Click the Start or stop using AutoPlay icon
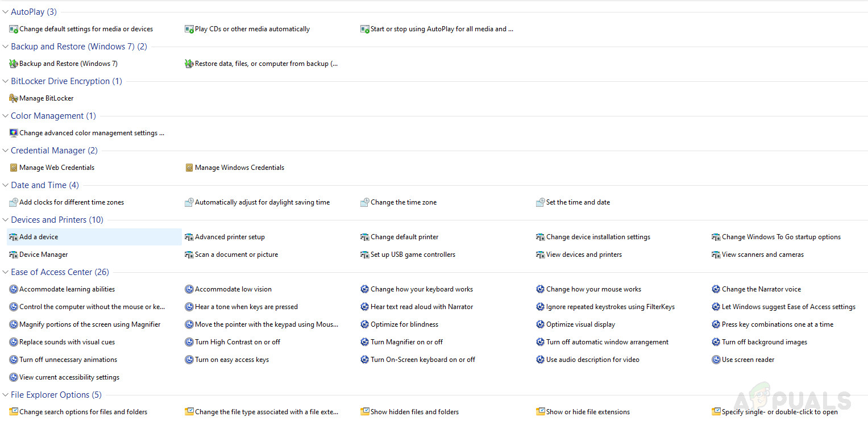The image size is (868, 425). tap(365, 29)
